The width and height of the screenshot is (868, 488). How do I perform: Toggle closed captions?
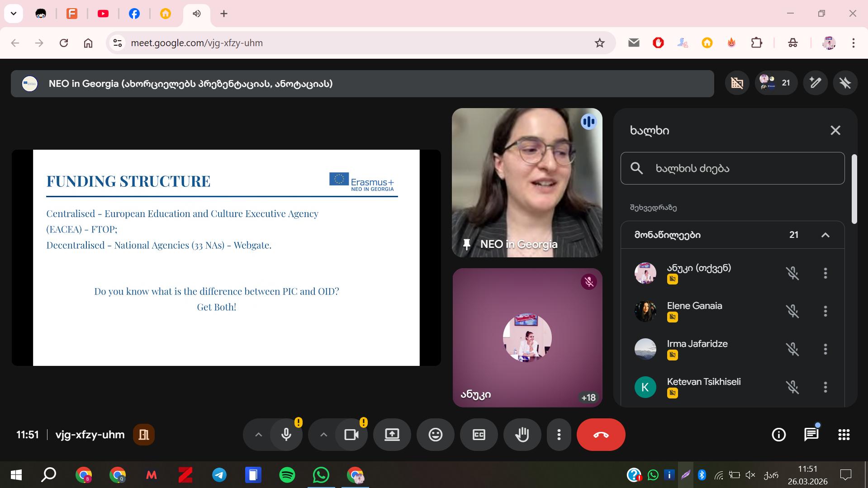[479, 435]
